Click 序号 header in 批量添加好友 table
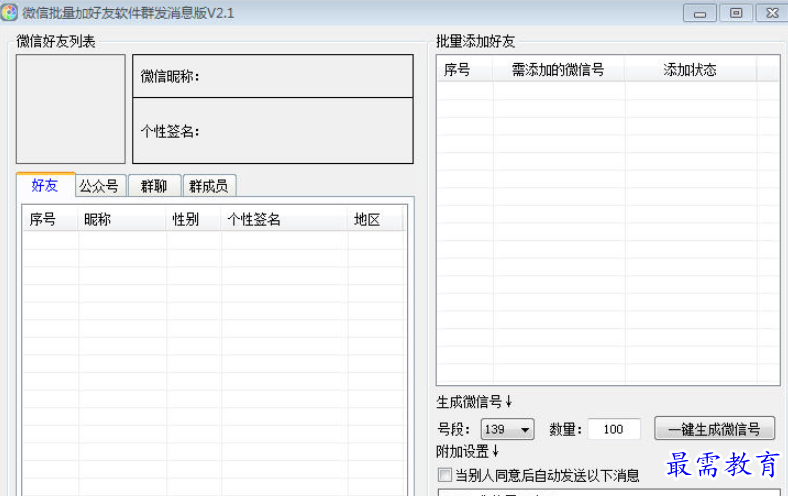This screenshot has width=788, height=496. click(x=465, y=69)
